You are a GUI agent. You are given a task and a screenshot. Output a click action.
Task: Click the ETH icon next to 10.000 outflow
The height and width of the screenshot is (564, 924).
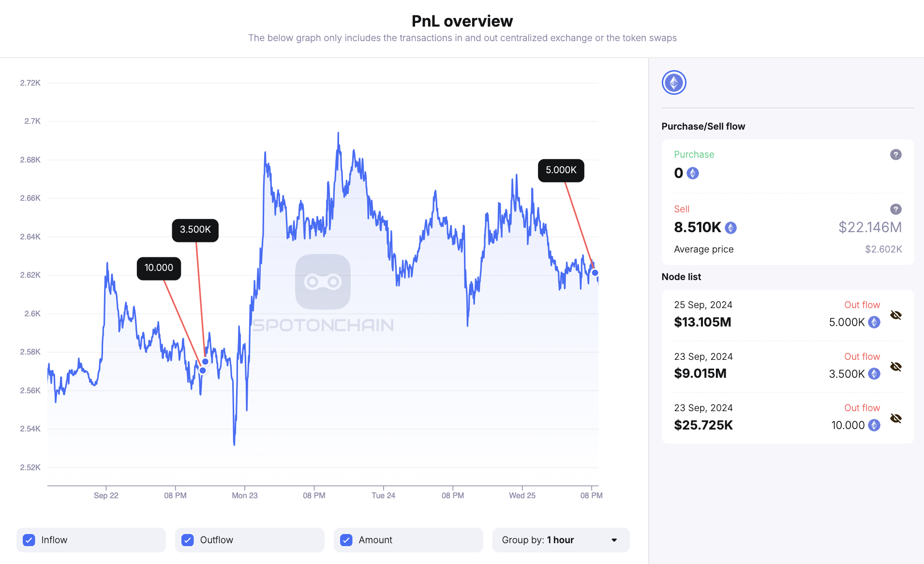[874, 425]
